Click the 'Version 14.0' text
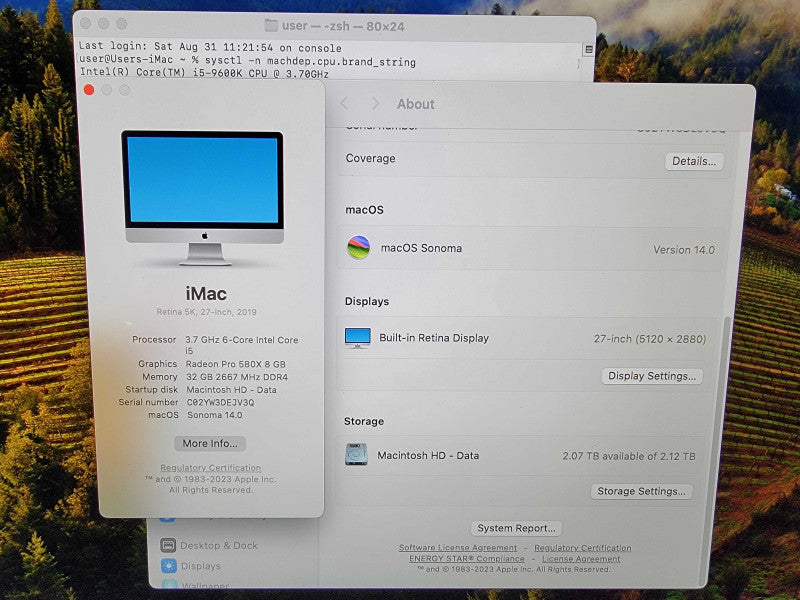Viewport: 800px width, 600px height. pos(684,250)
